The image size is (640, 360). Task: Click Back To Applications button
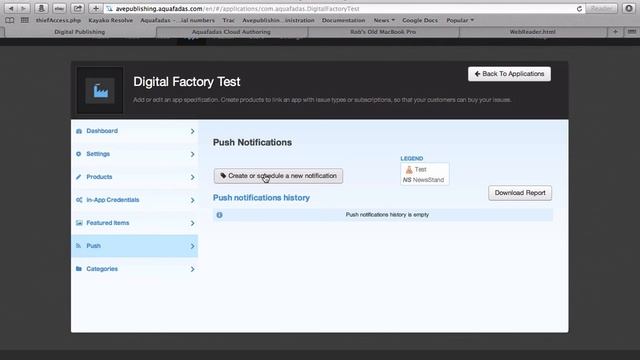click(x=509, y=74)
